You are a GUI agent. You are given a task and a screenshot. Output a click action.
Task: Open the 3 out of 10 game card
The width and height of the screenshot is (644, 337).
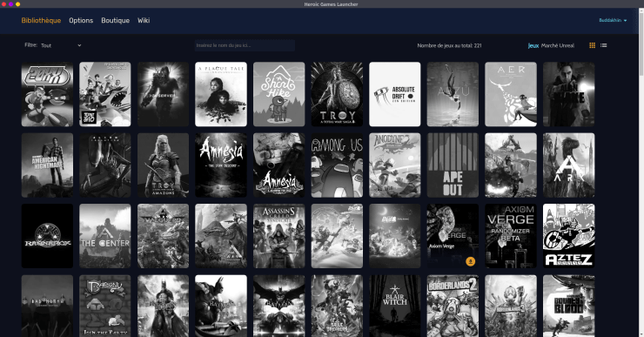coord(105,94)
